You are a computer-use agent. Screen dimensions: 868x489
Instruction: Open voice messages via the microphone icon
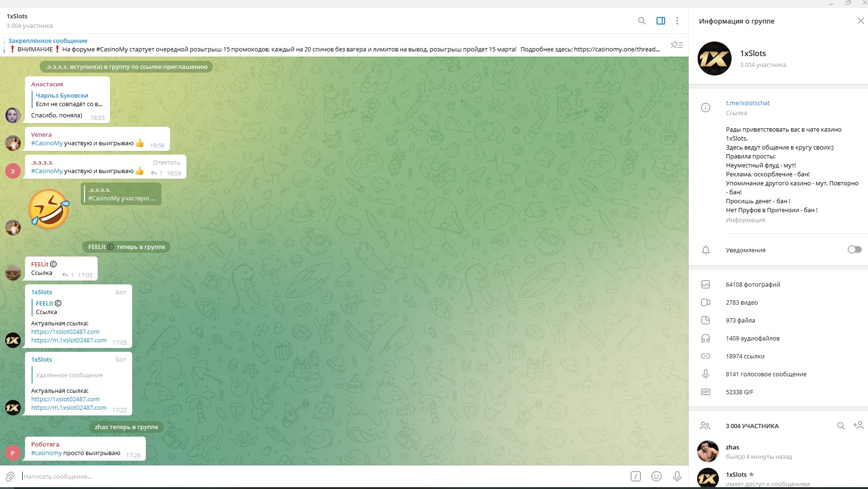(706, 374)
